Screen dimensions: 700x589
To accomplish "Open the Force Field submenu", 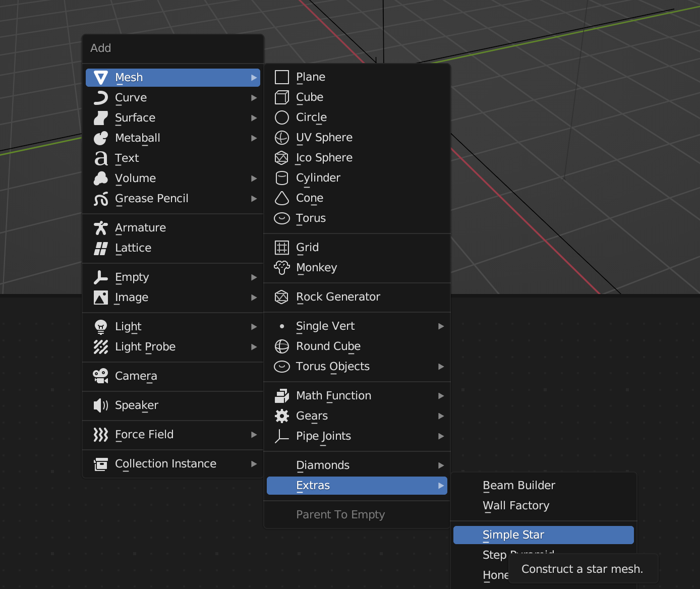I will 173,435.
